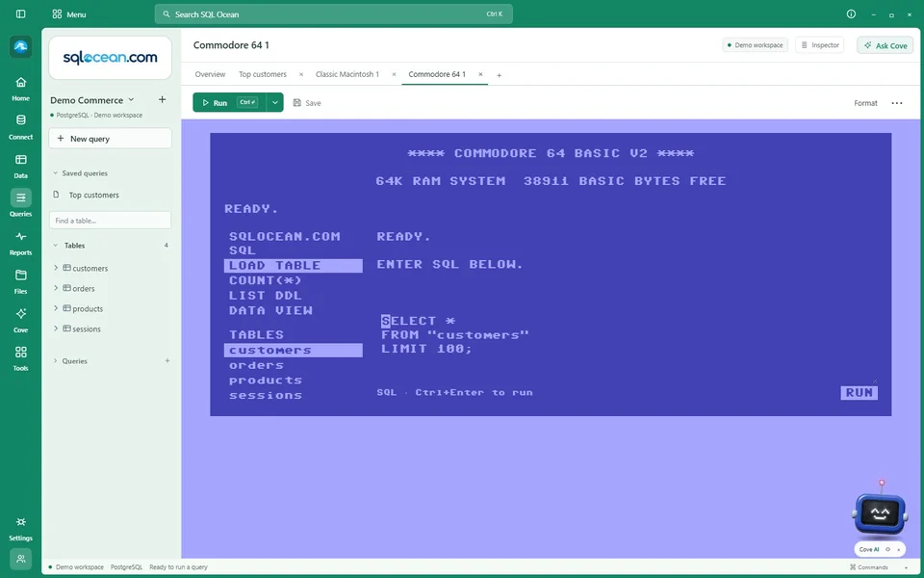
Task: Open the Reports pulse icon
Action: pyautogui.click(x=20, y=243)
